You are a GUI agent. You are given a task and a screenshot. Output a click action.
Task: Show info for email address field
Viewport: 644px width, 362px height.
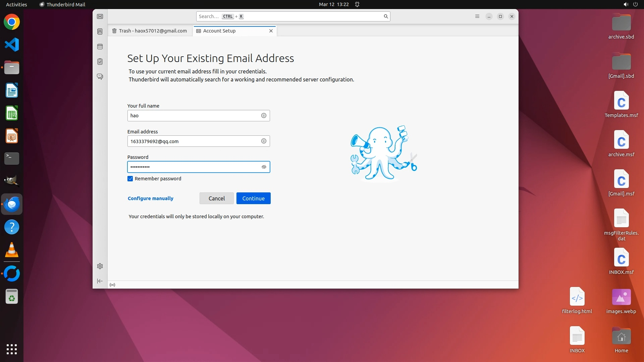(x=264, y=141)
